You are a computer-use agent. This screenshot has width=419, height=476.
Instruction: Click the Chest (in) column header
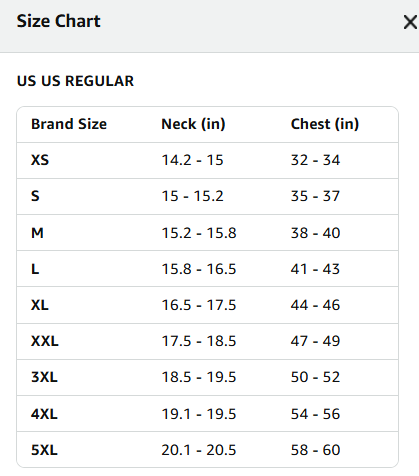[x=325, y=124]
